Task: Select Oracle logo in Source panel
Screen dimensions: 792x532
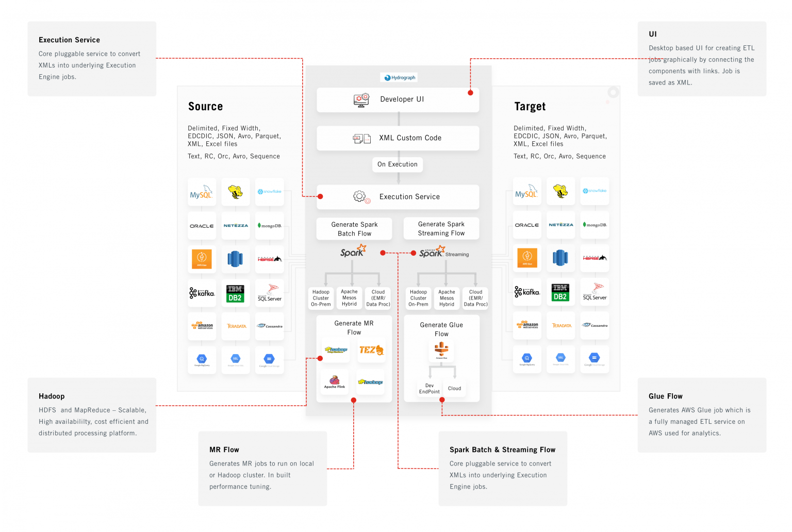Action: click(x=202, y=226)
